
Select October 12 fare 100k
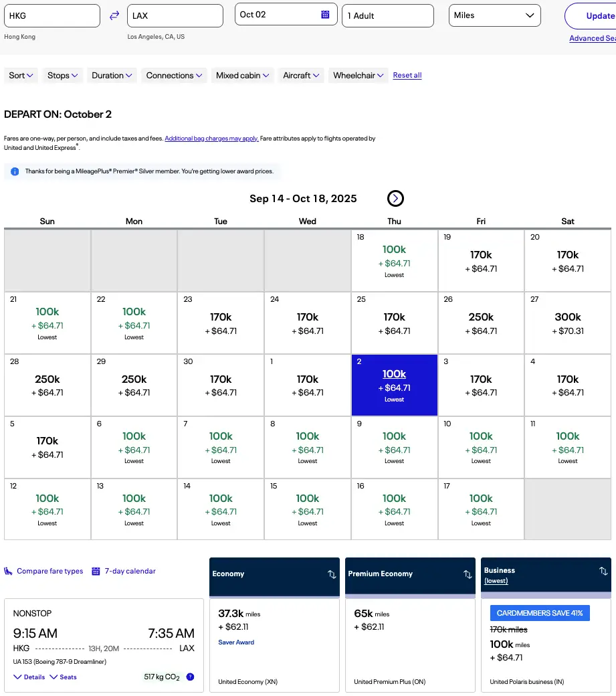point(47,509)
